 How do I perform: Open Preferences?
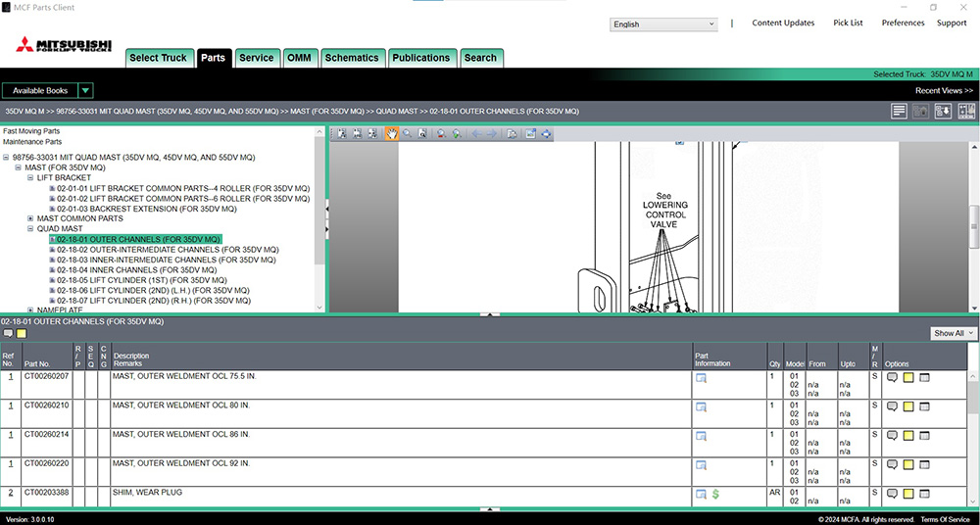click(x=904, y=24)
